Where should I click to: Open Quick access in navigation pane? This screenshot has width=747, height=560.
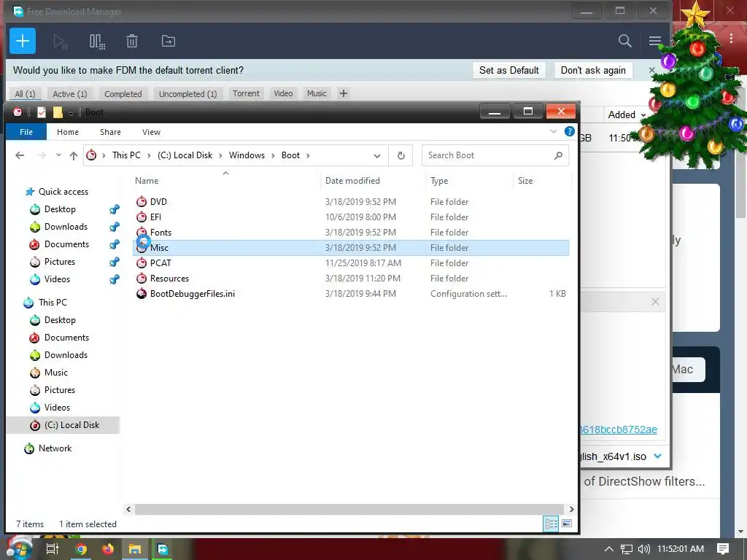tap(63, 192)
